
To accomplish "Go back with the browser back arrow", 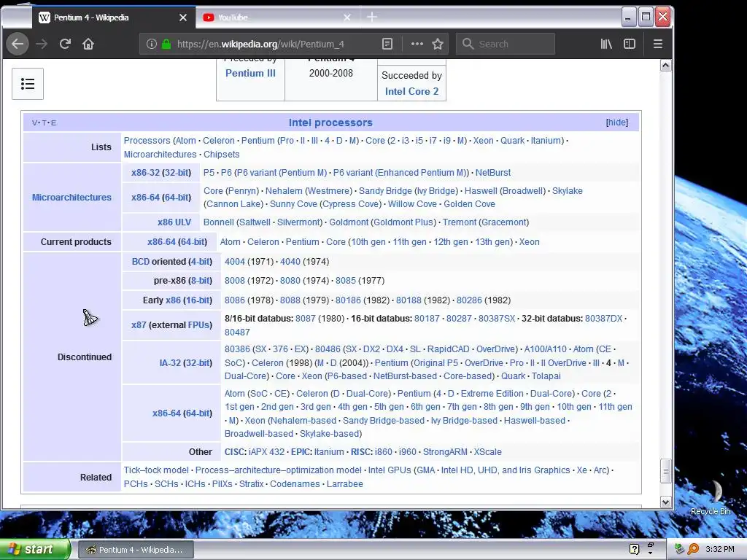I will (18, 44).
